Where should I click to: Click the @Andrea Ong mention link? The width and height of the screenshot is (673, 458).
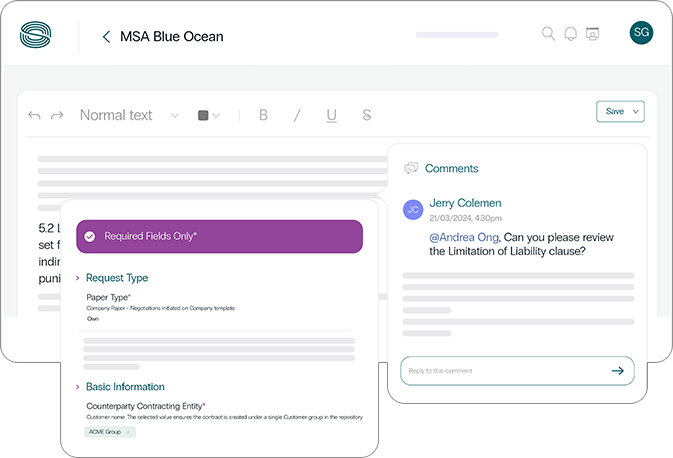click(x=463, y=237)
